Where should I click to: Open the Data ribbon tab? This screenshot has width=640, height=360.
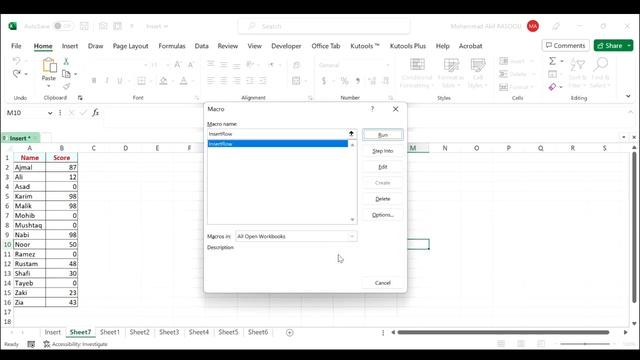201,46
